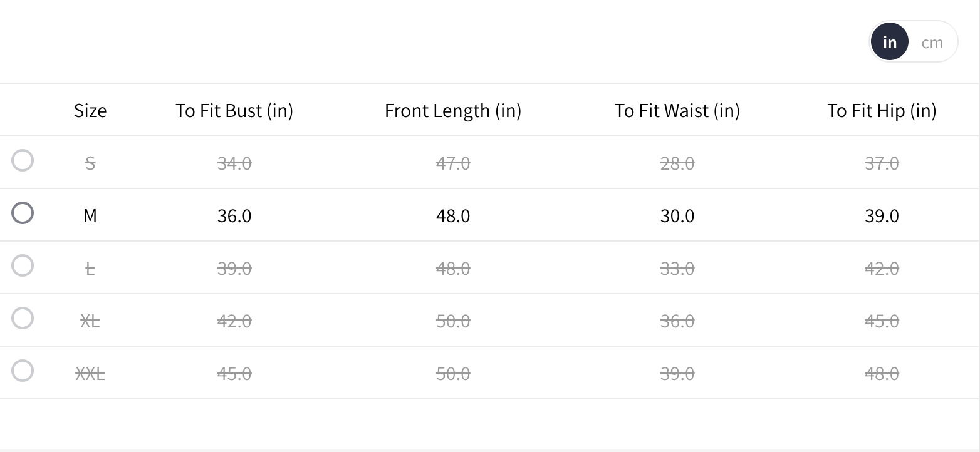The image size is (980, 452).
Task: Choose the XXL size radio button
Action: (23, 371)
